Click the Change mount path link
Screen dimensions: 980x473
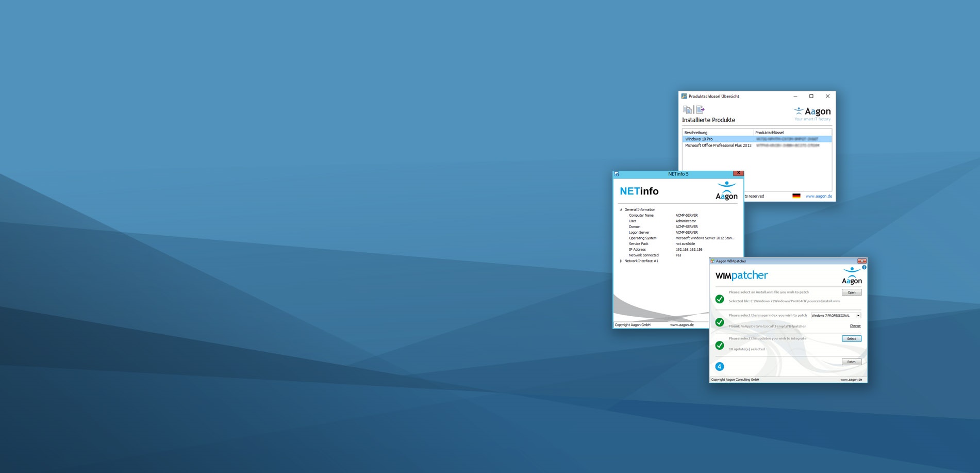tap(855, 326)
